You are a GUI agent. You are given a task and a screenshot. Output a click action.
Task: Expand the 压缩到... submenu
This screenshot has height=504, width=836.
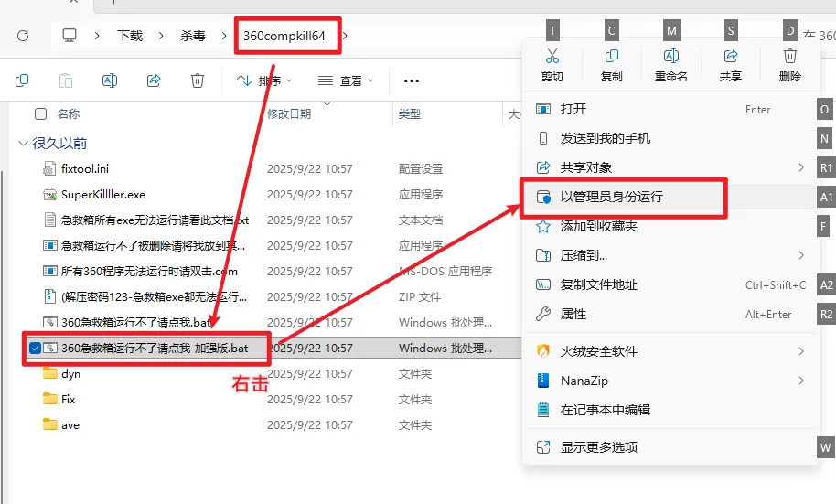pos(801,255)
